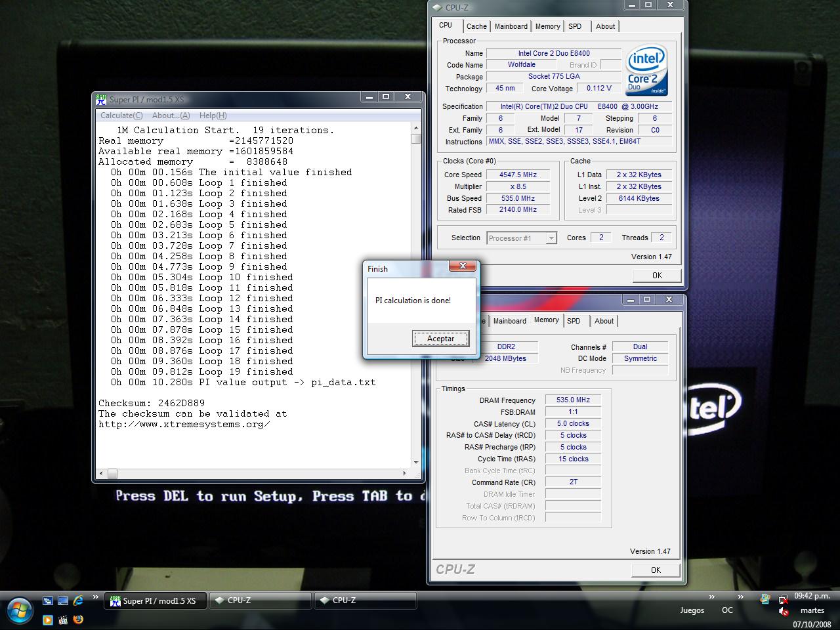Click the http://www.xtremesystems.org/ text
840x630 pixels.
click(x=184, y=424)
